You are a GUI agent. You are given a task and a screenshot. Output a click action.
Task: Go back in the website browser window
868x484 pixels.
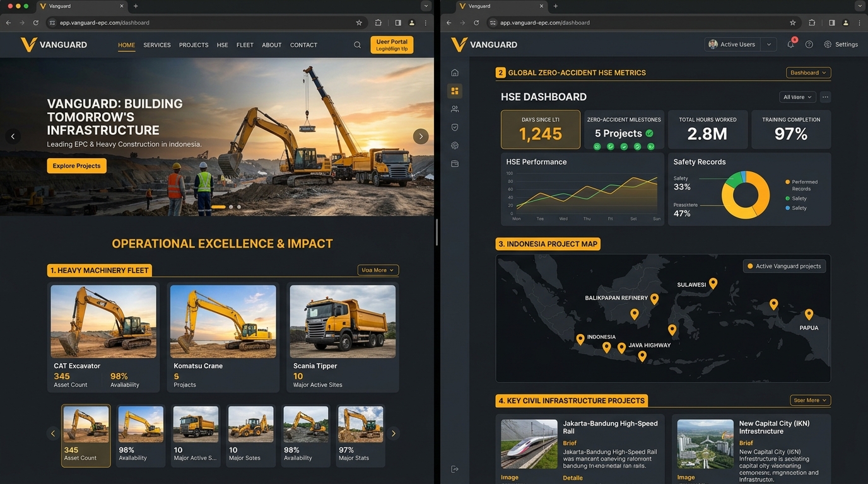click(8, 23)
